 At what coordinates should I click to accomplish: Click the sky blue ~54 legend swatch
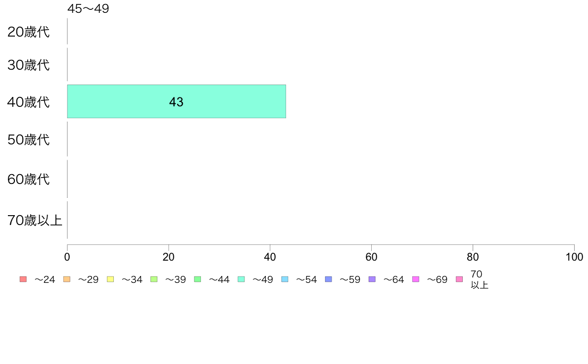tap(285, 279)
